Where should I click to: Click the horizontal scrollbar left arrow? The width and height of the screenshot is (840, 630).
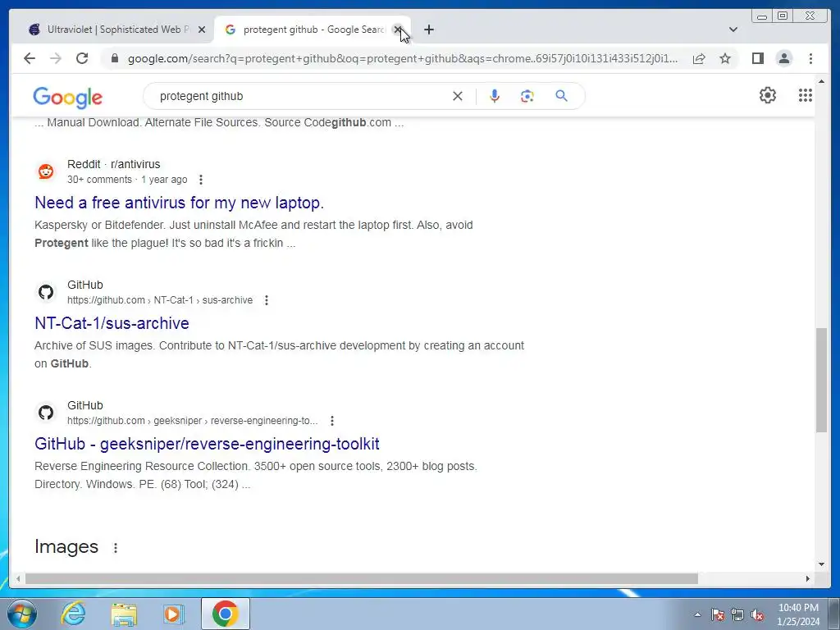[18, 578]
